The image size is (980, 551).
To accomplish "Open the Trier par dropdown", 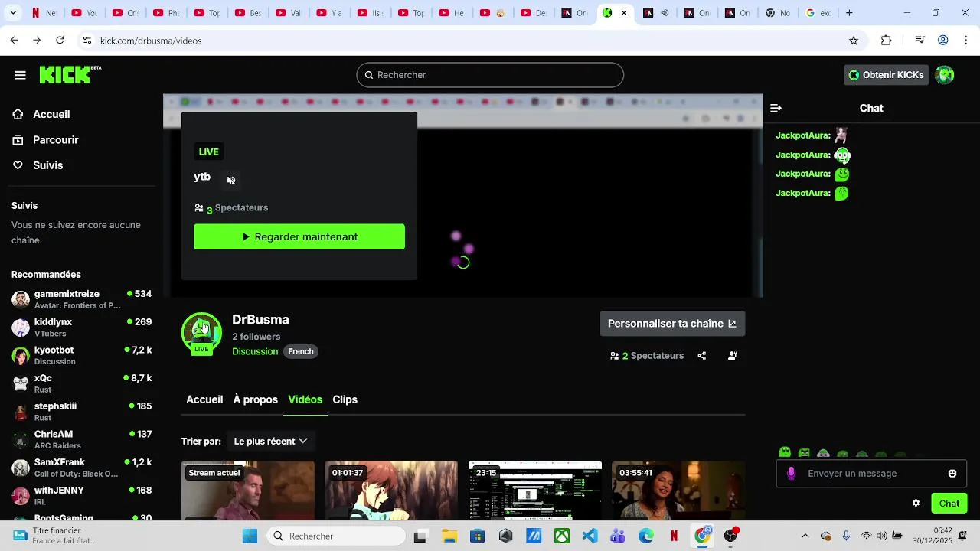I will 270,442.
